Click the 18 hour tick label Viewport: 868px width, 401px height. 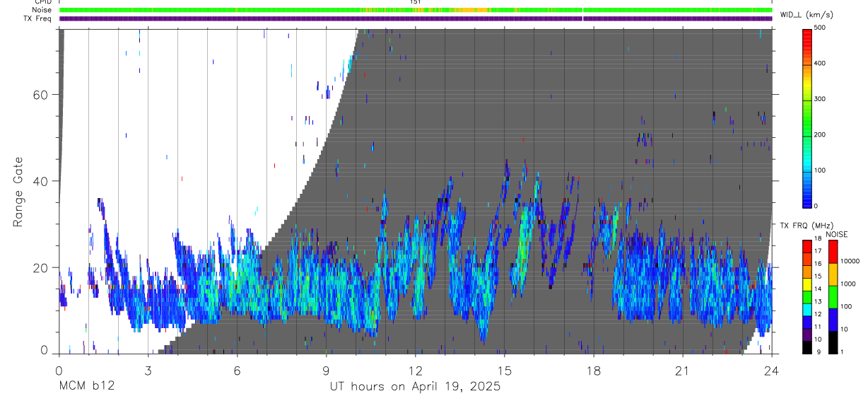coord(594,371)
